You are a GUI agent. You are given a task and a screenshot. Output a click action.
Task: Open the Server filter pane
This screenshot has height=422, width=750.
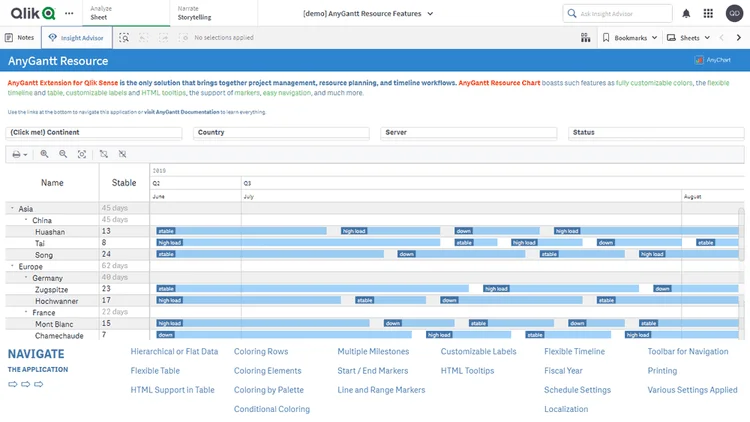tap(469, 133)
